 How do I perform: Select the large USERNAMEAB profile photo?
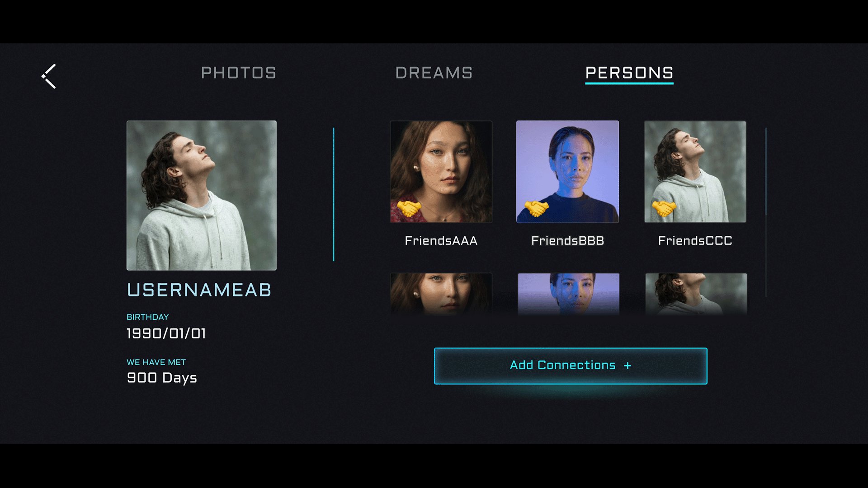202,195
